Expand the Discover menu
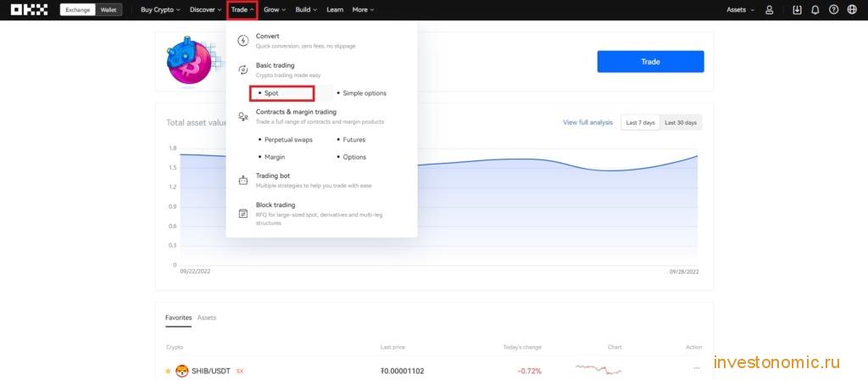The image size is (868, 380). tap(205, 9)
